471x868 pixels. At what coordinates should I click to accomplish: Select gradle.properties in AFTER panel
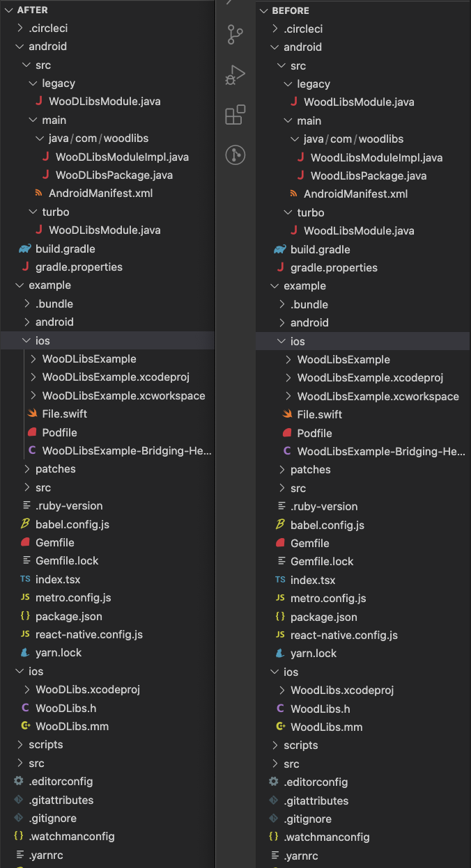(x=79, y=267)
